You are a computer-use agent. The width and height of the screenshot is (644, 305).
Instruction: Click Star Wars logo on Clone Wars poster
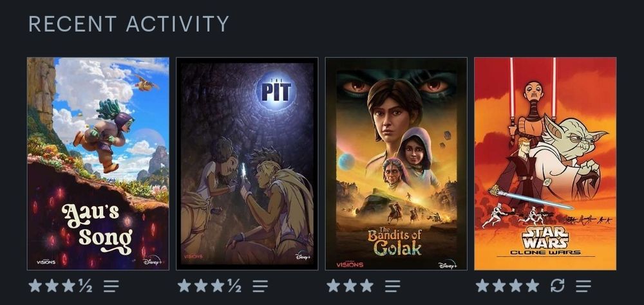545,238
